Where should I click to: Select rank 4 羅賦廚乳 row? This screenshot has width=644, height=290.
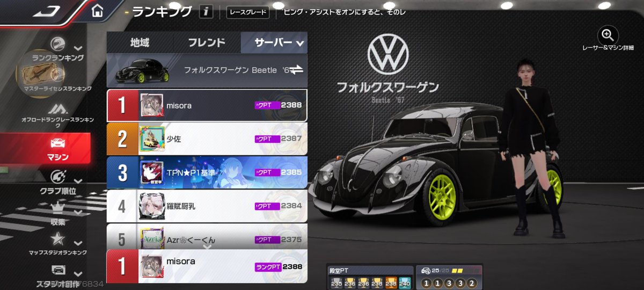(207, 206)
